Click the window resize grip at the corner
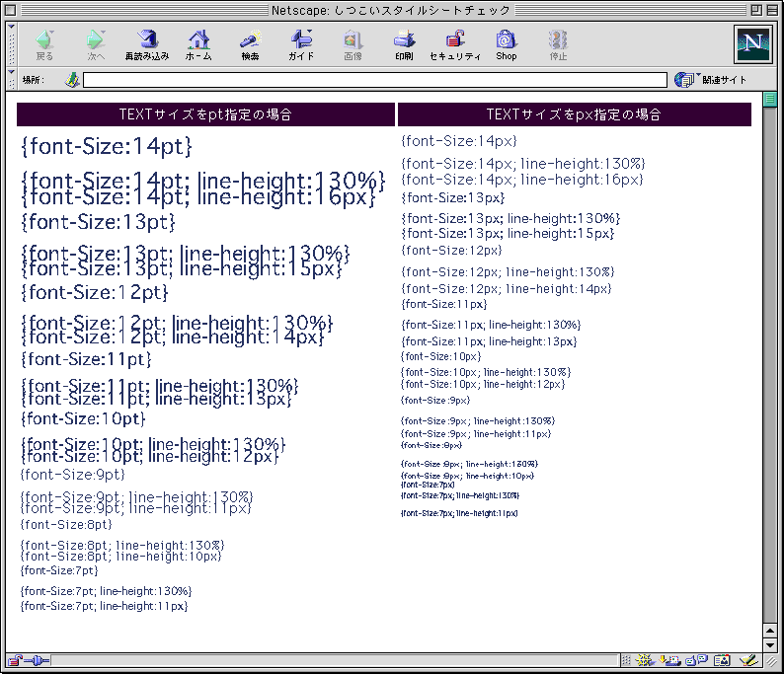 point(770,661)
